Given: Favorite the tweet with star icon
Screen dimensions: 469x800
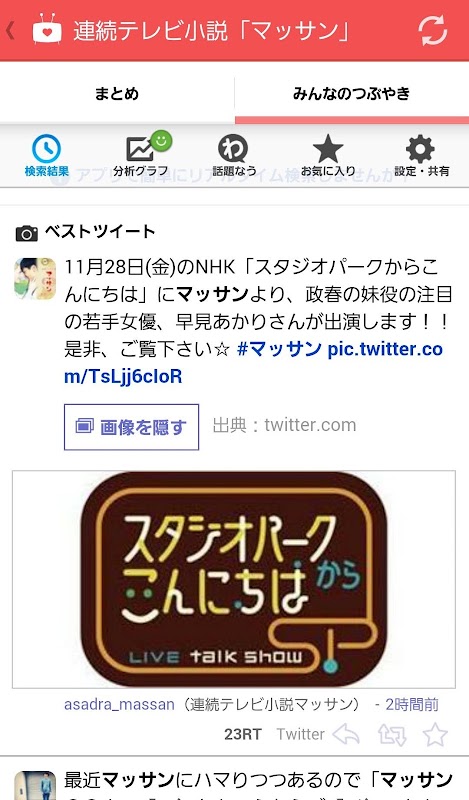Looking at the screenshot, I should click(x=435, y=735).
